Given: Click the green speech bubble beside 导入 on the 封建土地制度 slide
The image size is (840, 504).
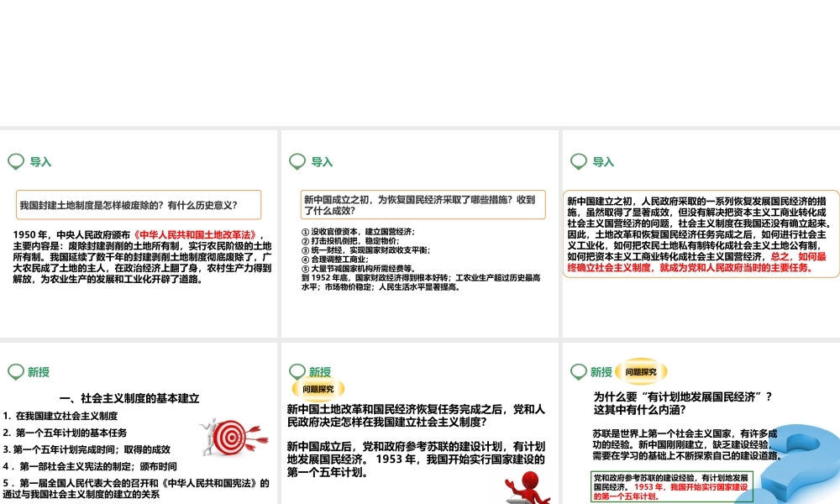Looking at the screenshot, I should pyautogui.click(x=16, y=161).
